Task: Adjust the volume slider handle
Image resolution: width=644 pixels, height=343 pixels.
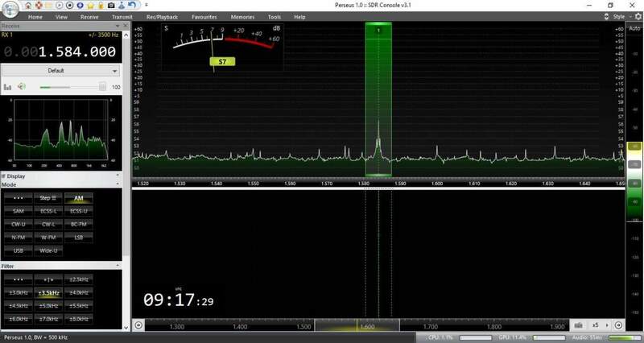Action: coord(102,86)
